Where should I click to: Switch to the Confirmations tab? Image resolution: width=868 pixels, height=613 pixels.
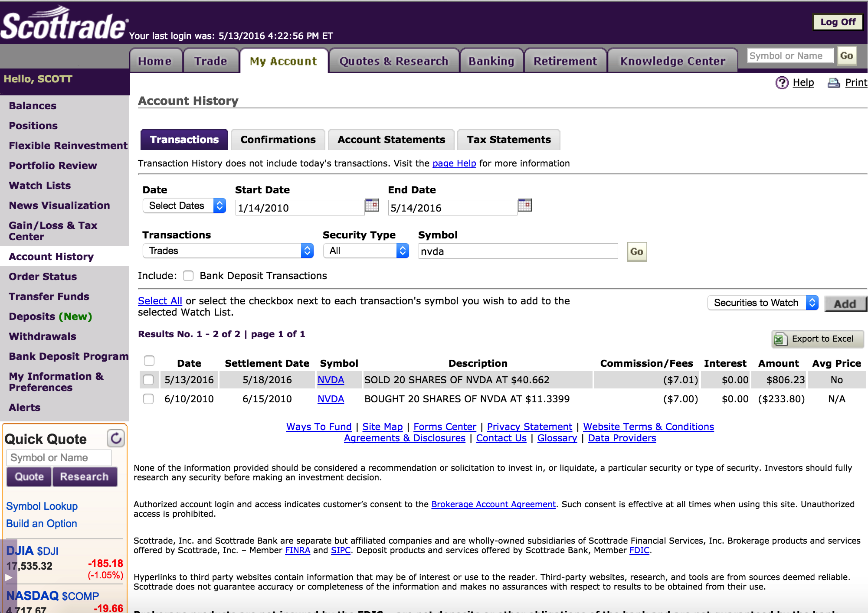point(278,140)
